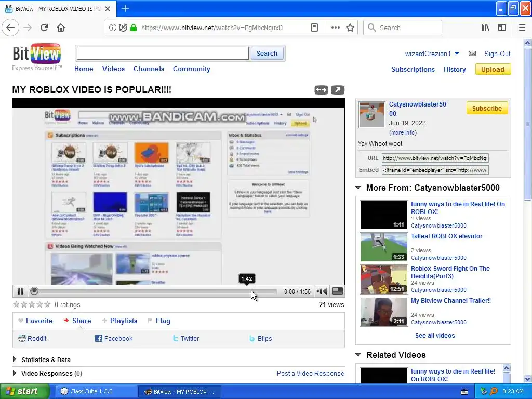Click the Windows start button
Screen dimensions: 532x399
(24, 391)
